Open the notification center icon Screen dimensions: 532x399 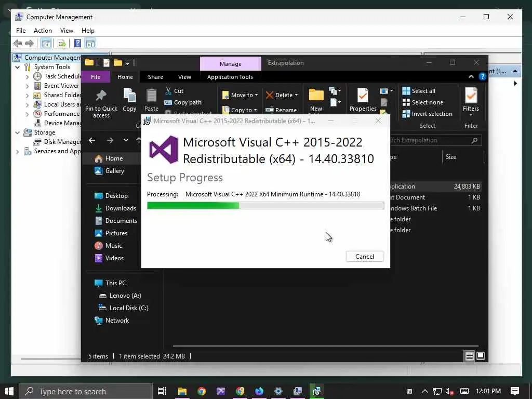tap(515, 391)
